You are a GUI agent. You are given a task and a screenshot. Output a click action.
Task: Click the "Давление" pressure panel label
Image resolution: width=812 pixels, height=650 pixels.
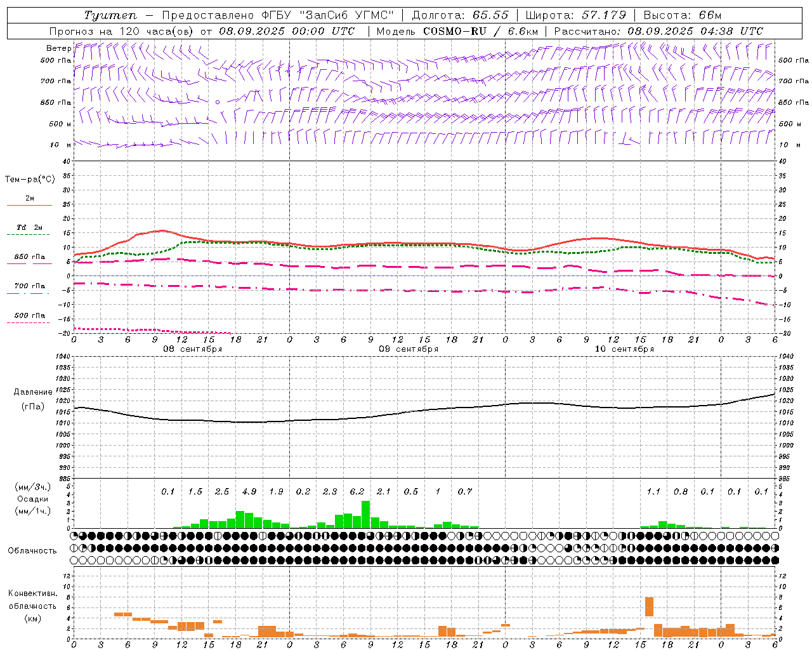coord(33,392)
